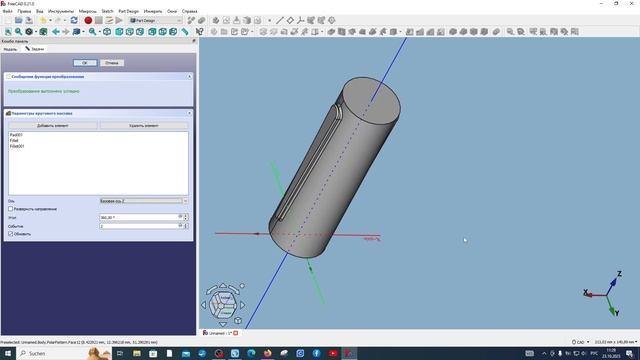Switch to the Top view cube icon

point(129,32)
